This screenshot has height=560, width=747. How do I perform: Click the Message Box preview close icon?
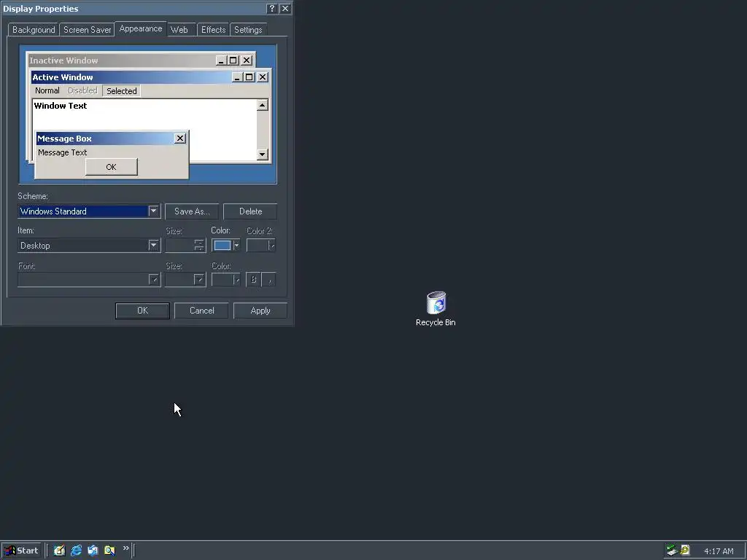click(x=180, y=138)
